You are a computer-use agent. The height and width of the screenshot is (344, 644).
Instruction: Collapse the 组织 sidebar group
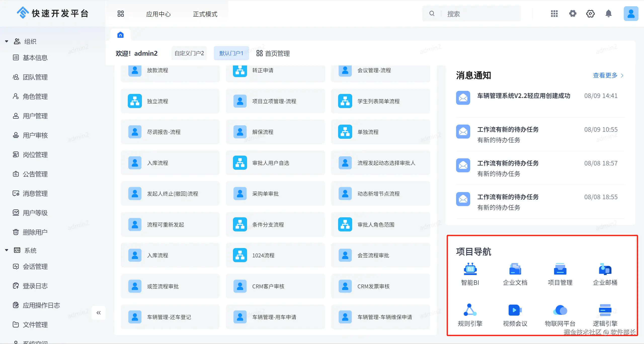pyautogui.click(x=7, y=41)
